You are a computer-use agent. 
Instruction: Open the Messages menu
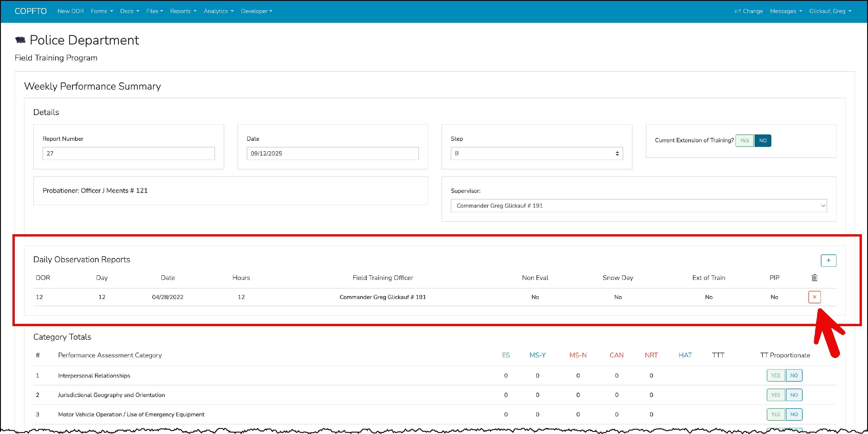point(786,11)
